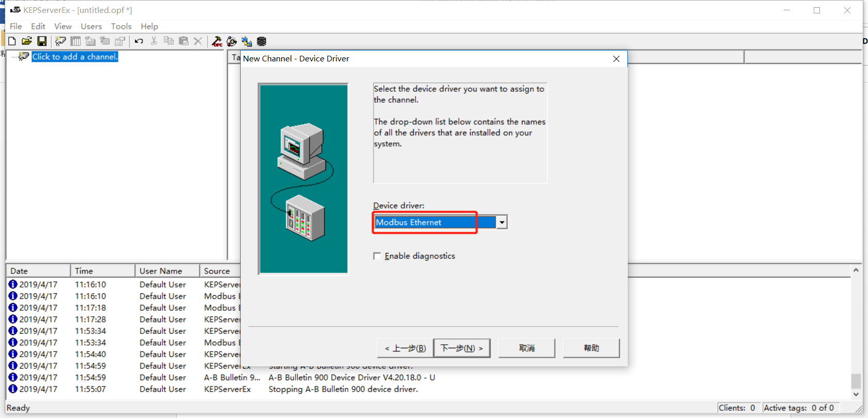
Task: Click the New Channel toolbar icon
Action: [x=60, y=41]
